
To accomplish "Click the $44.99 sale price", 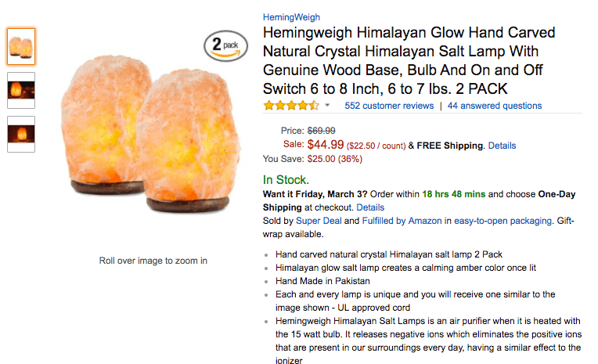I will [x=326, y=145].
